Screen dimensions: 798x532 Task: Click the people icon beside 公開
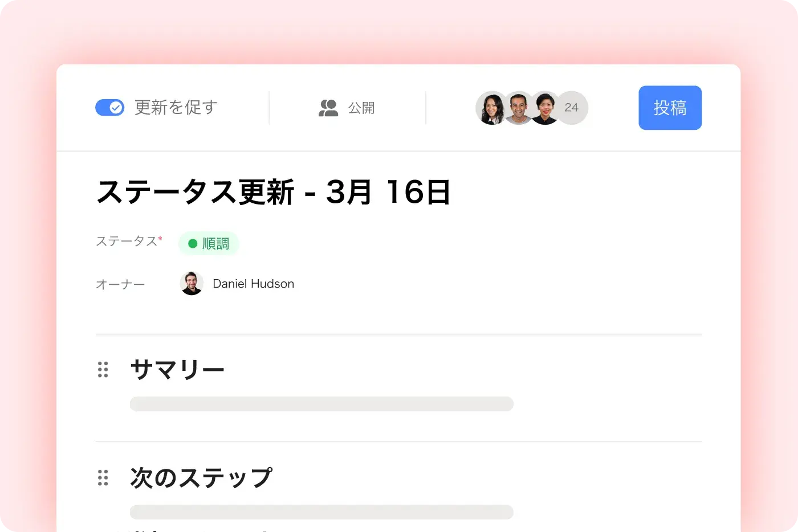coord(328,108)
